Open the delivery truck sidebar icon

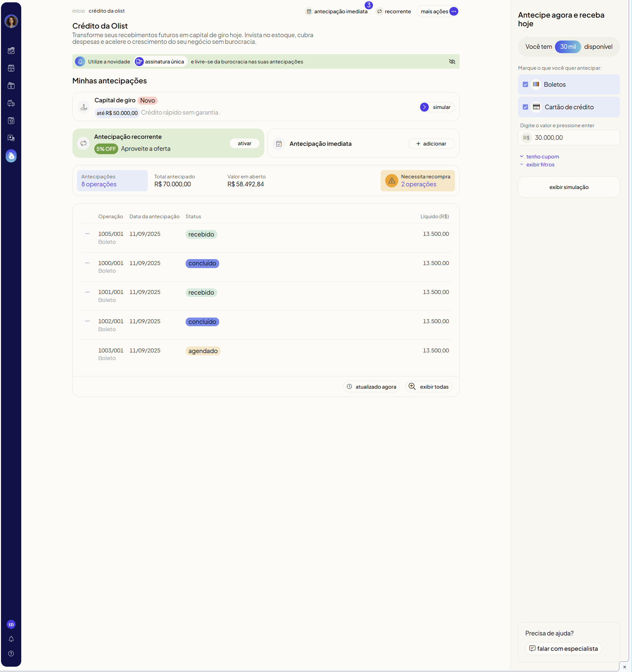click(11, 103)
